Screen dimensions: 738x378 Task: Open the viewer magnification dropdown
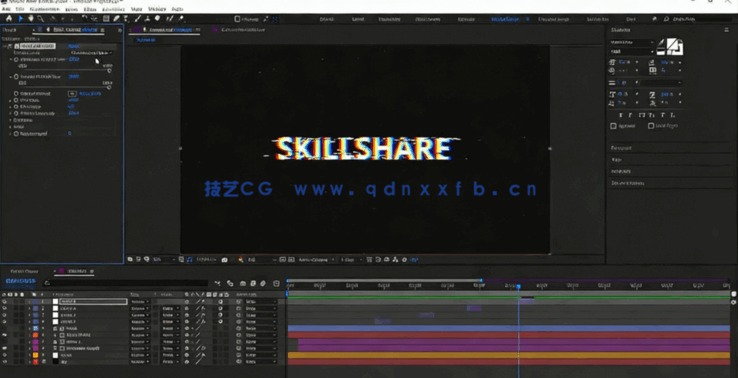click(164, 259)
